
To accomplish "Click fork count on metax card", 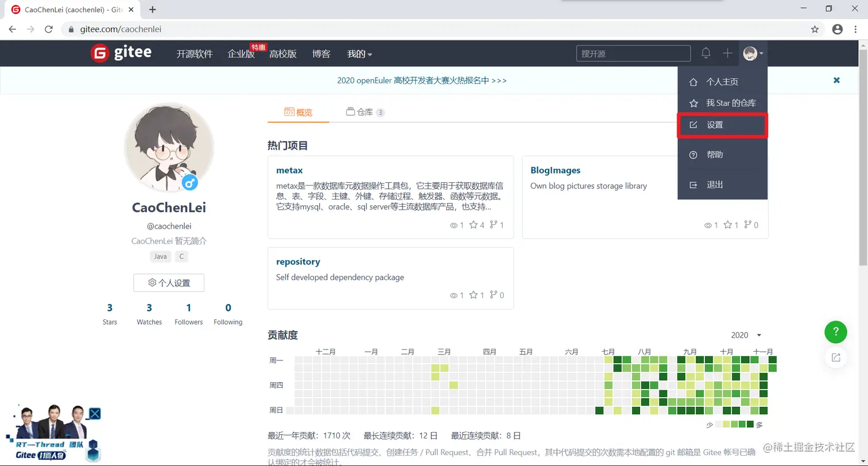I will [497, 225].
